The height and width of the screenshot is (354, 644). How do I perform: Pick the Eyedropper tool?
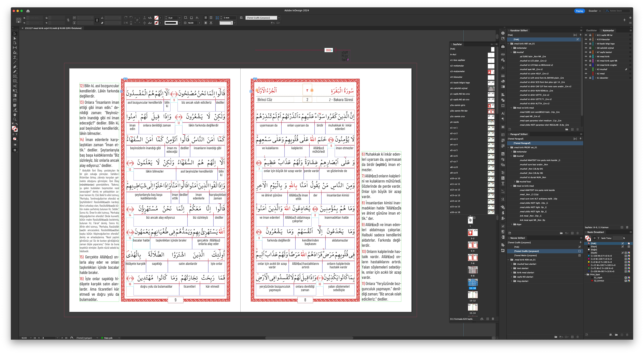point(15,110)
